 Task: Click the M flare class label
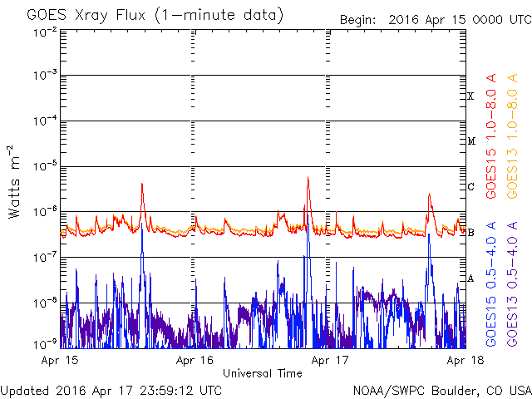pyautogui.click(x=471, y=141)
